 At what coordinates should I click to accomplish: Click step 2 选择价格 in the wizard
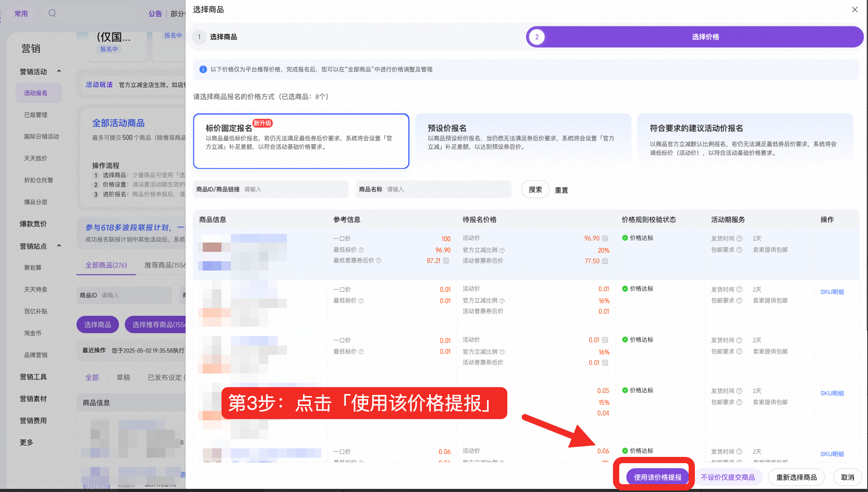point(694,37)
